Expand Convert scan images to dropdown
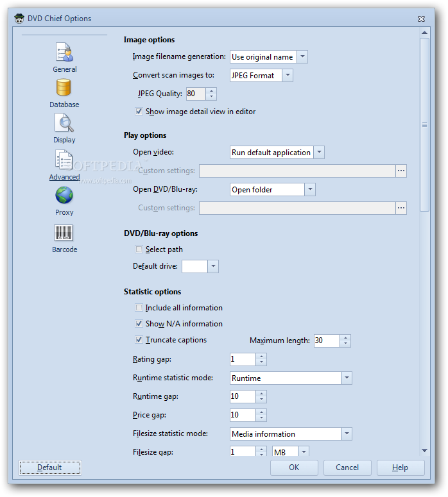 (288, 76)
